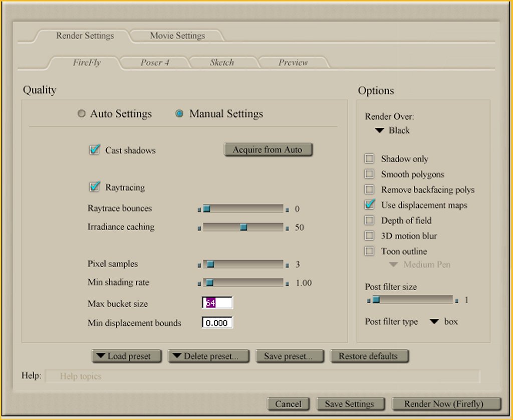Enable the Depth of field option
Image resolution: width=513 pixels, height=420 pixels.
pos(369,221)
